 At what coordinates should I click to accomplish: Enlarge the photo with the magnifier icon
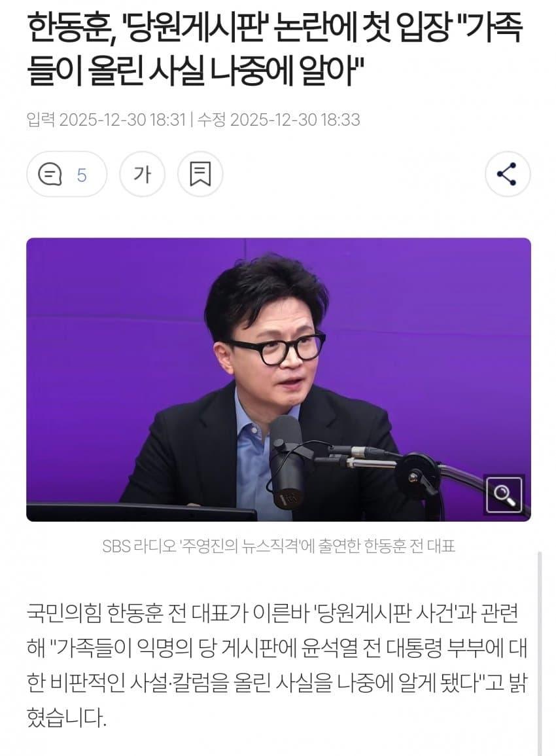[504, 495]
